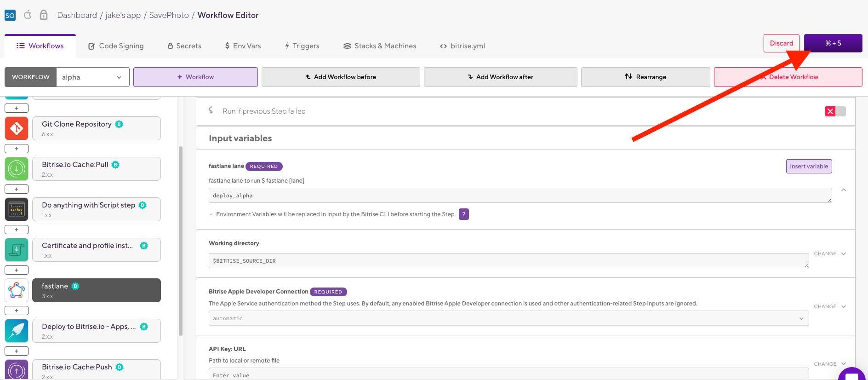Click Add Workflow before
The image size is (868, 380).
point(341,77)
